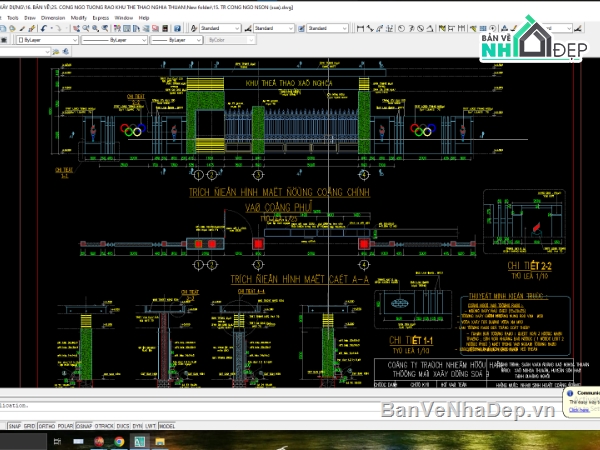
Task: Click the Undo arrow icon
Action: [x=44, y=28]
